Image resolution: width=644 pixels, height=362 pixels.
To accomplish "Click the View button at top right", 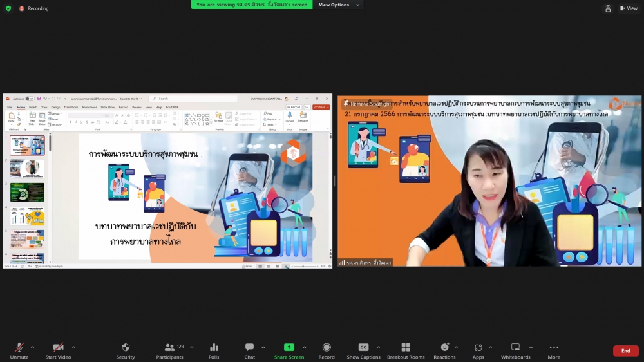I will (628, 8).
